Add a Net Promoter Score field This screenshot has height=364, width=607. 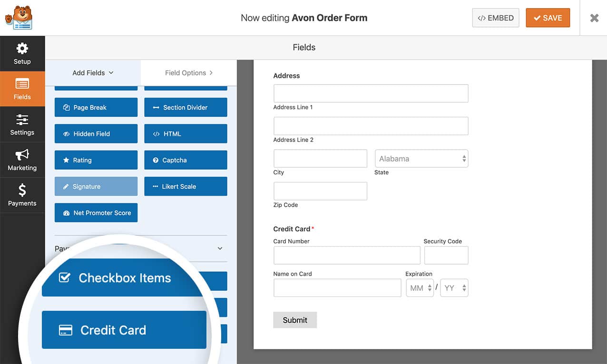[x=96, y=213]
